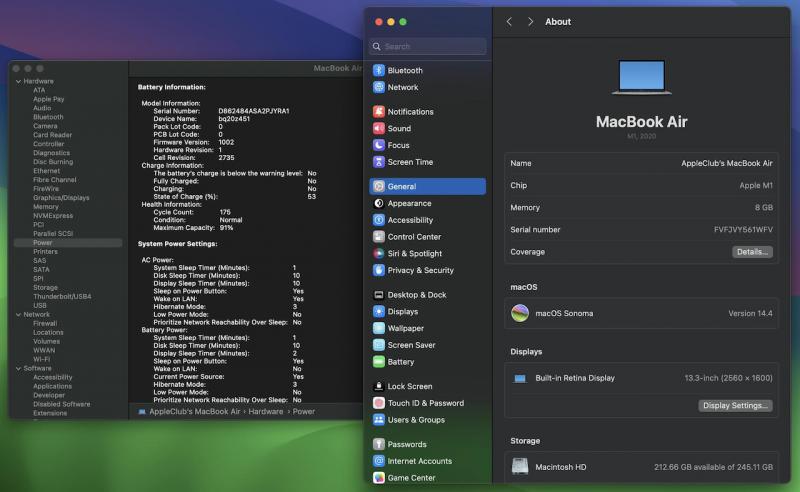Select Thunderbolt/USB4 in hardware list

click(62, 296)
